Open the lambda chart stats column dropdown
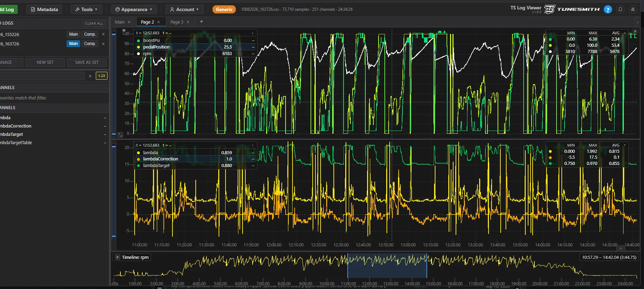644x289 pixels. click(625, 145)
